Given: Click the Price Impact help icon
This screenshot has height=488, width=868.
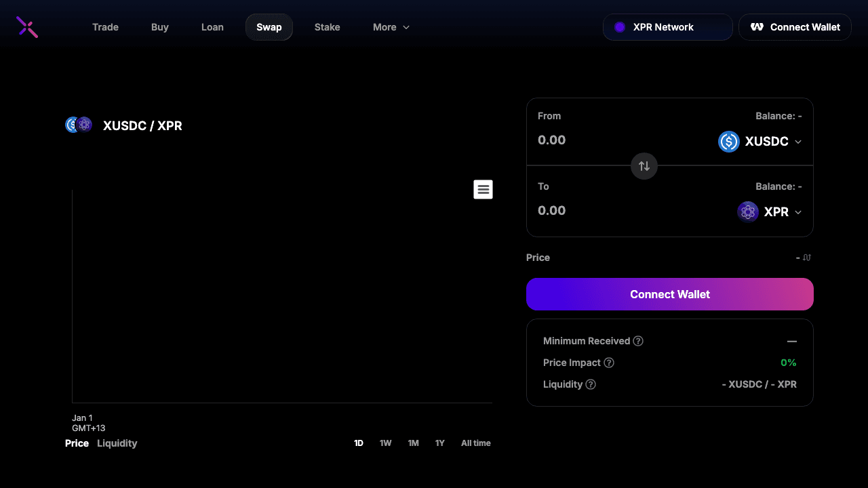Looking at the screenshot, I should pyautogui.click(x=608, y=363).
